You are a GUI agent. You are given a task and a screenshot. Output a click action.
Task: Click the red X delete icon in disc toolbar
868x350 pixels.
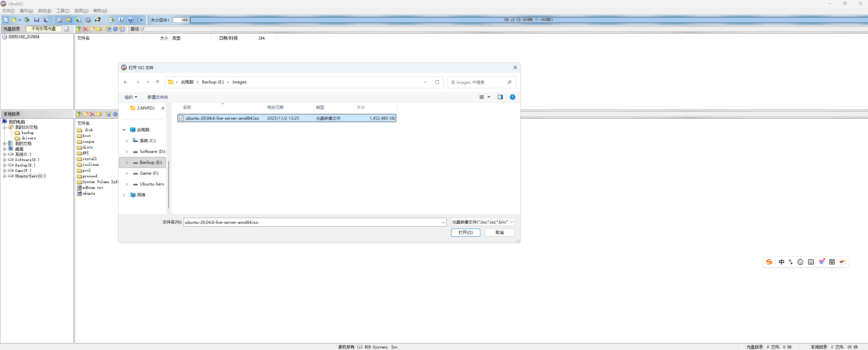86,29
